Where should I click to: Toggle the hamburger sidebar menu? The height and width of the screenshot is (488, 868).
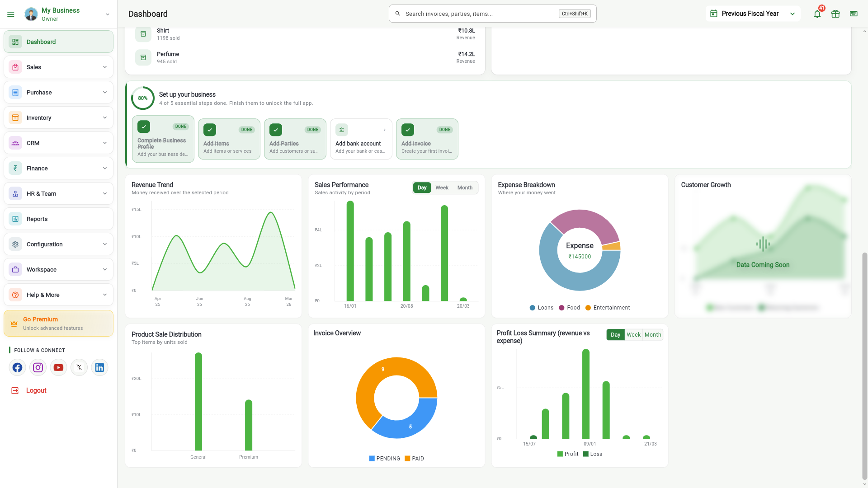[x=11, y=14]
